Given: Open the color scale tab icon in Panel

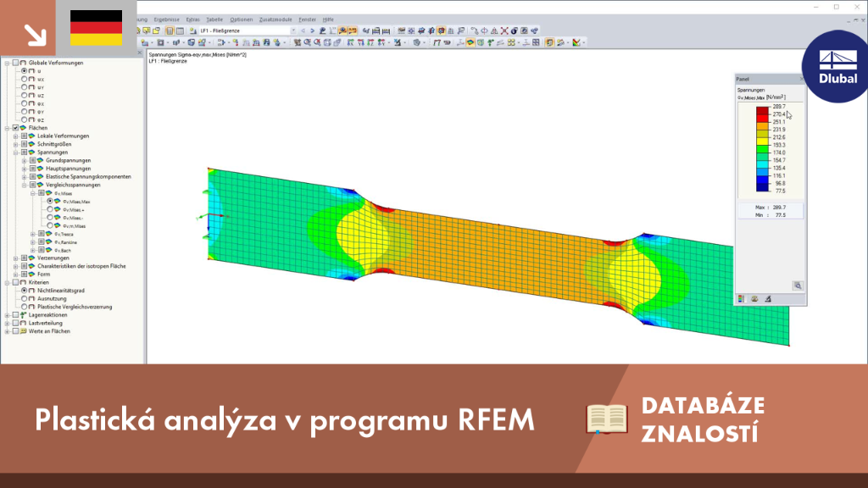Looking at the screenshot, I should click(741, 299).
